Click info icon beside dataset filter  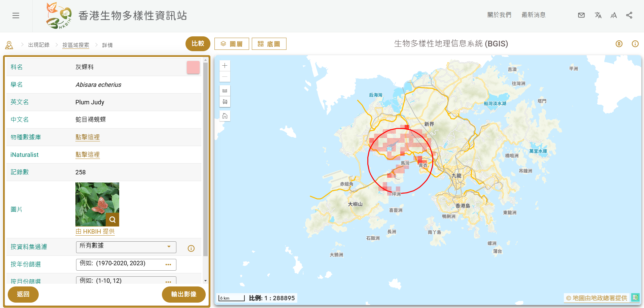point(191,248)
